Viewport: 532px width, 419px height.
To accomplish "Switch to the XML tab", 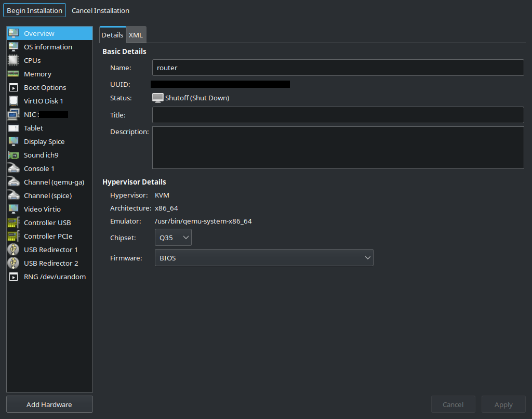I will [136, 35].
